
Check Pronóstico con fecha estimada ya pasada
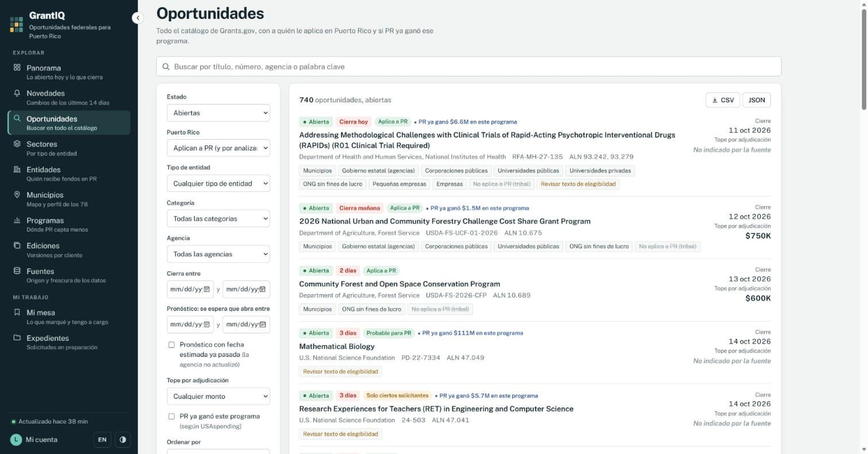(171, 345)
